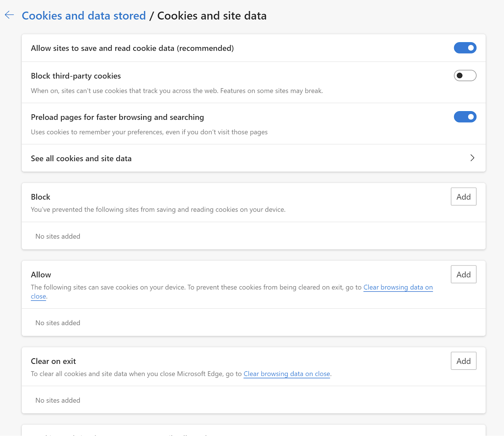Click No sites added under Clear on exit
This screenshot has width=504, height=436.
[x=58, y=400]
